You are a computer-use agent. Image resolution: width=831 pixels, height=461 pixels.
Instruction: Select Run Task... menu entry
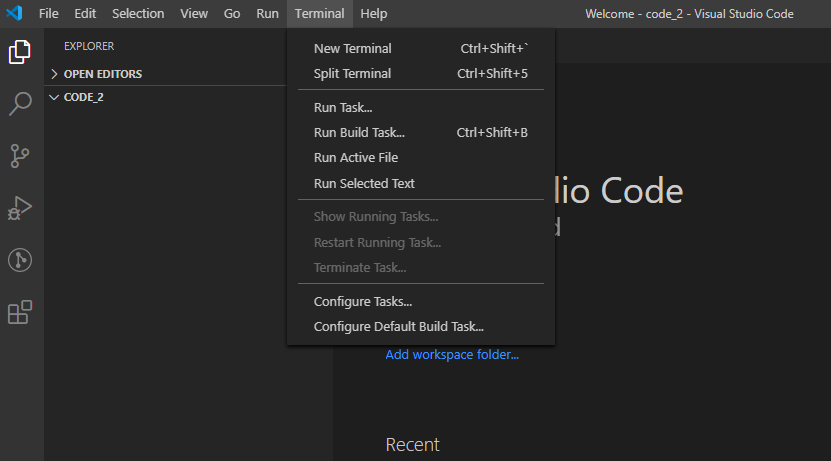click(421, 108)
